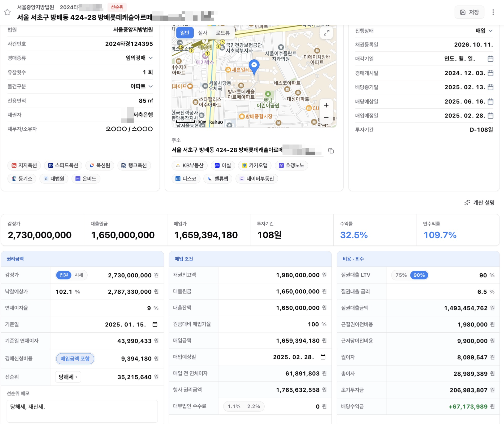The width and height of the screenshot is (504, 424).
Task: Open calendar for 매각기일 date
Action: (490, 59)
